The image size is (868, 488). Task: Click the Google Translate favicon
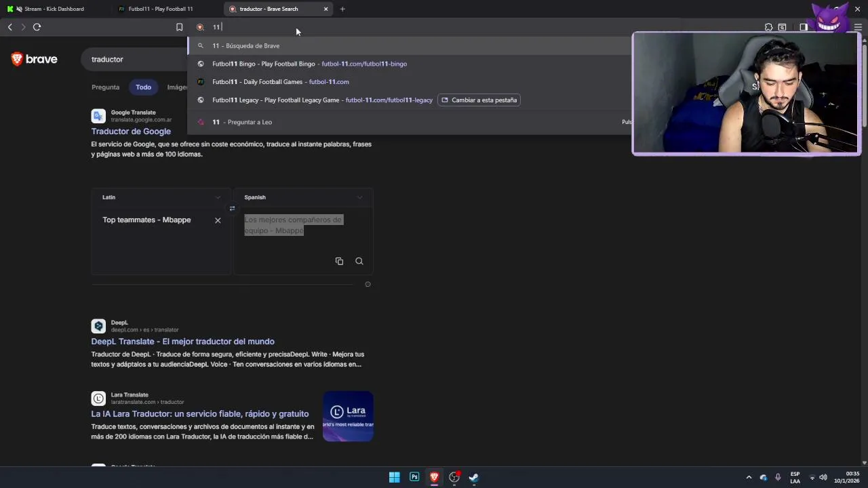[98, 116]
